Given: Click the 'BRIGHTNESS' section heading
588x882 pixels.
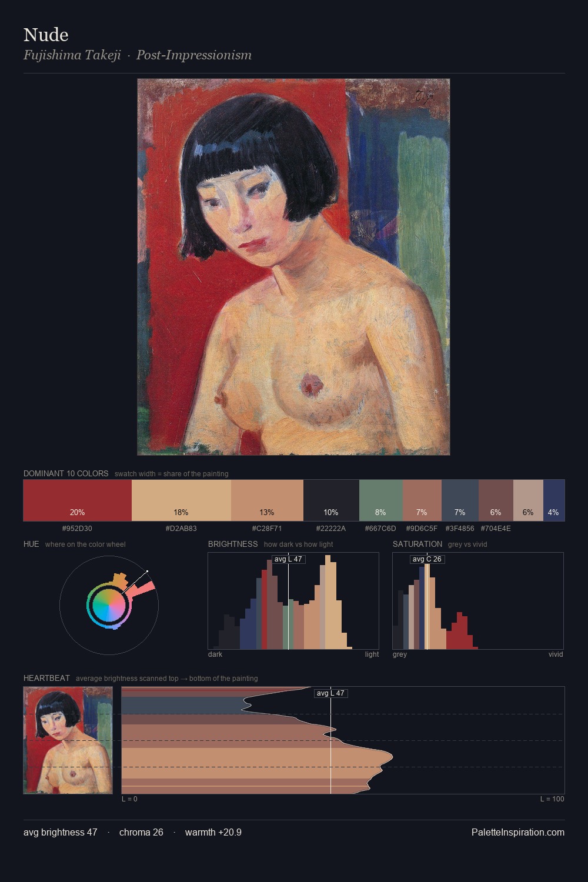Looking at the screenshot, I should pyautogui.click(x=233, y=544).
